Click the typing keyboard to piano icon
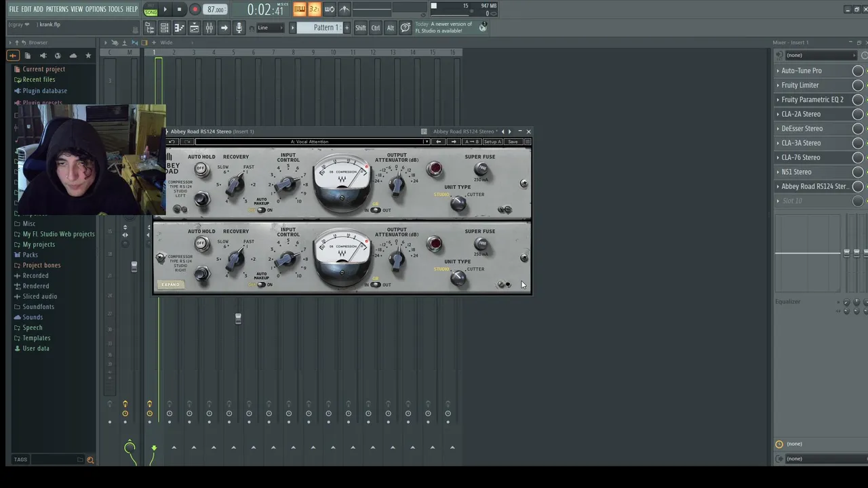The height and width of the screenshot is (488, 868). 300,9
